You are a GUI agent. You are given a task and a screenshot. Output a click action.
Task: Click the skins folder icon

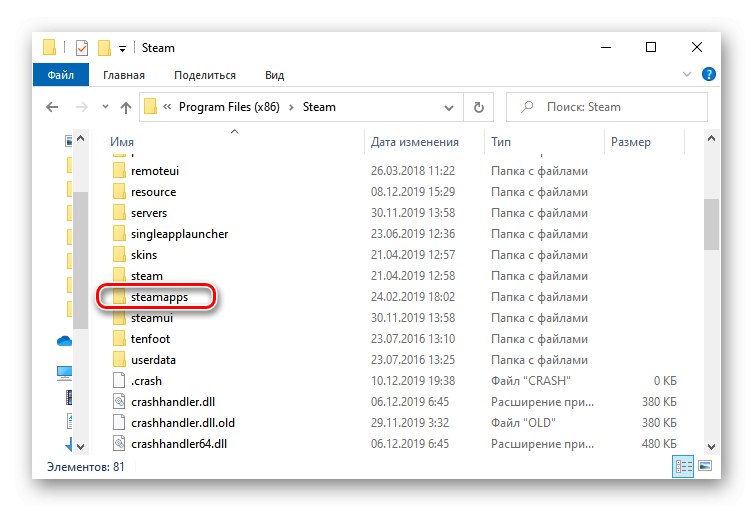(119, 255)
